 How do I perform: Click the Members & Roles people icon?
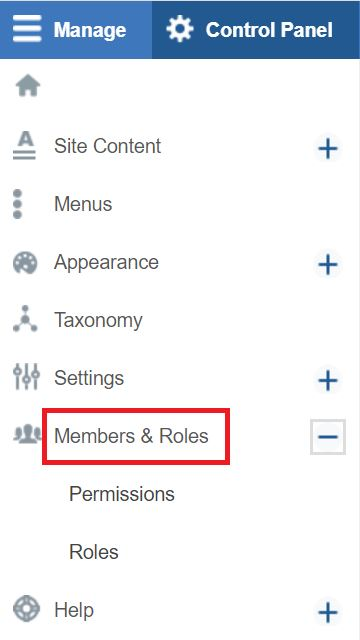click(27, 434)
